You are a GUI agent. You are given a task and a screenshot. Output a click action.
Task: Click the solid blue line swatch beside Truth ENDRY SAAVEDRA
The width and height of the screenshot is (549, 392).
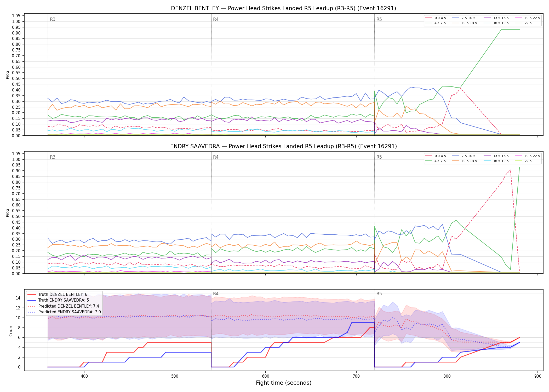(31, 300)
